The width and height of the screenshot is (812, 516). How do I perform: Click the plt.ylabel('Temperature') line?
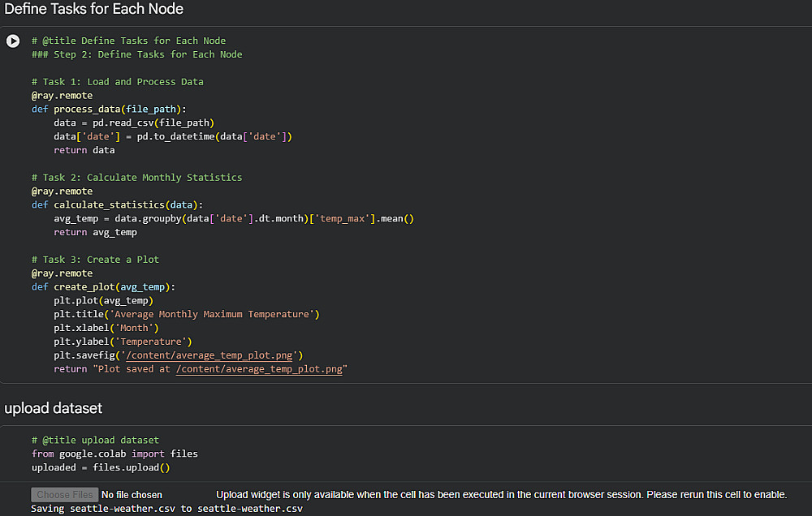pos(123,342)
